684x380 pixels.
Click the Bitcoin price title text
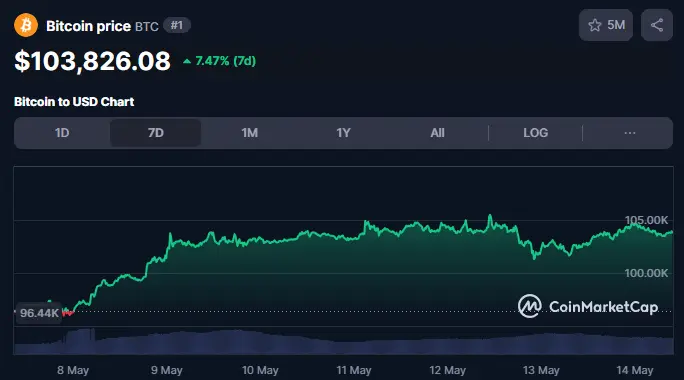(89, 26)
